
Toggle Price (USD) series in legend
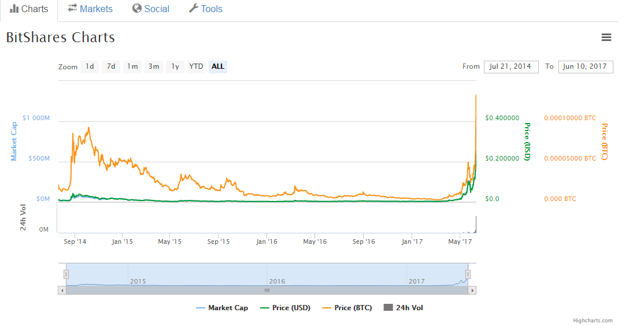pyautogui.click(x=286, y=308)
